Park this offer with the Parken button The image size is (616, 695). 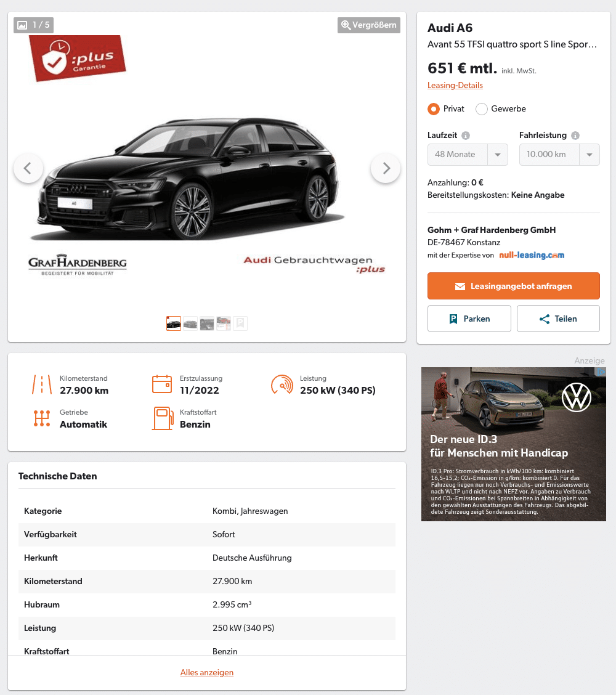click(x=469, y=319)
